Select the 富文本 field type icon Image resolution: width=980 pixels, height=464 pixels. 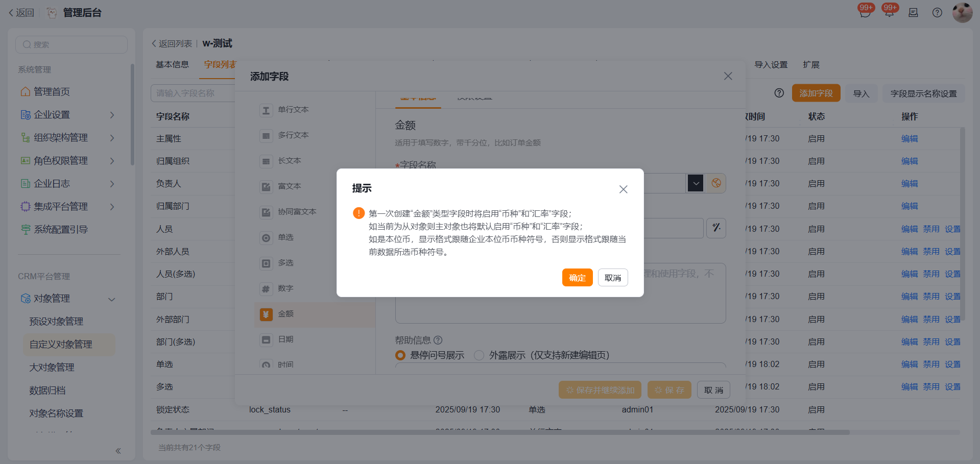click(x=266, y=187)
